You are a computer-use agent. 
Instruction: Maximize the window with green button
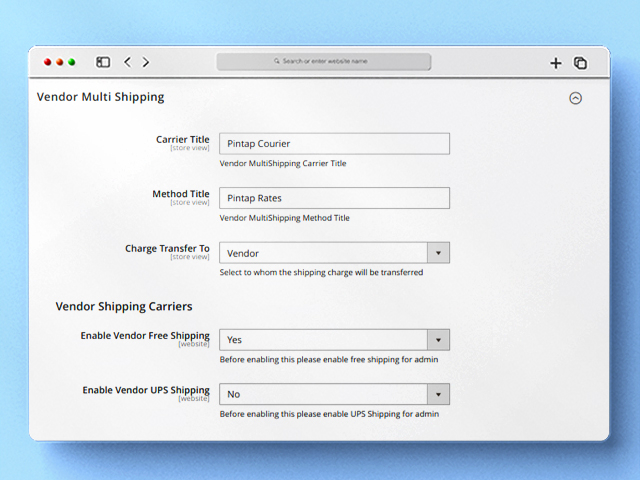[x=72, y=62]
